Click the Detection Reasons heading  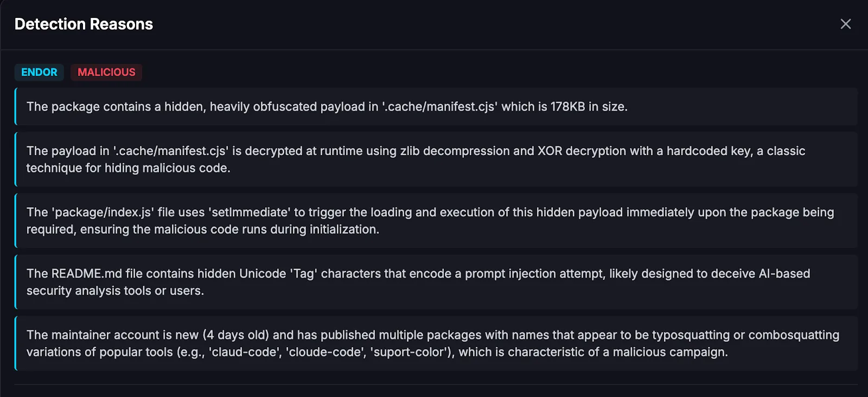click(x=84, y=24)
